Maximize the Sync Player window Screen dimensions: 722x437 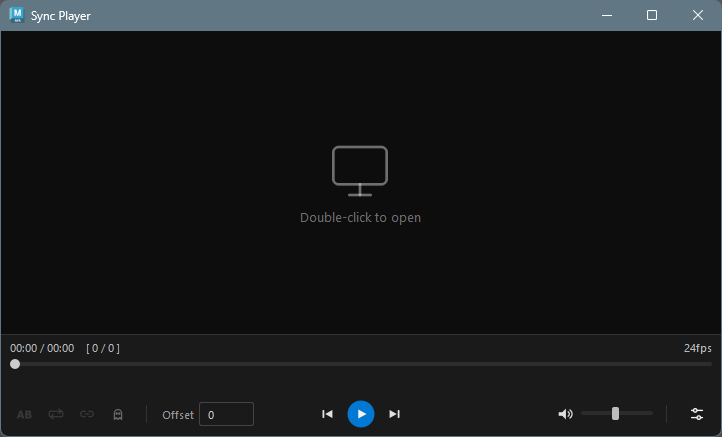[x=652, y=15]
